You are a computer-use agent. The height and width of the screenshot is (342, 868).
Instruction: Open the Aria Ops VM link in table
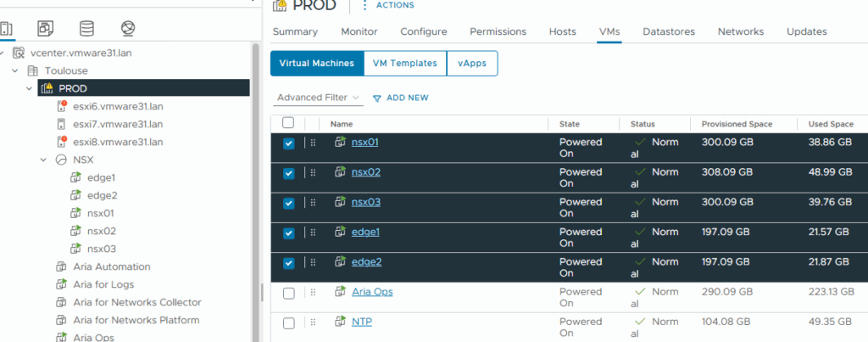(373, 292)
